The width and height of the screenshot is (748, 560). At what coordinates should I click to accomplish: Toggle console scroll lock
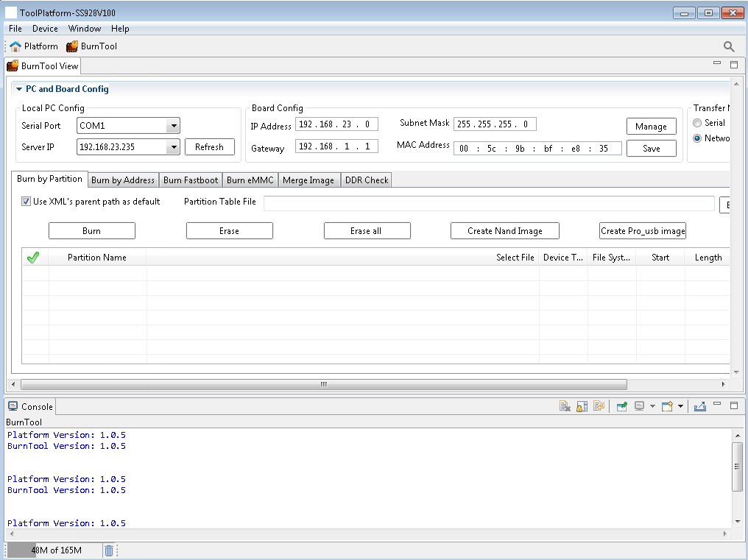[x=582, y=406]
